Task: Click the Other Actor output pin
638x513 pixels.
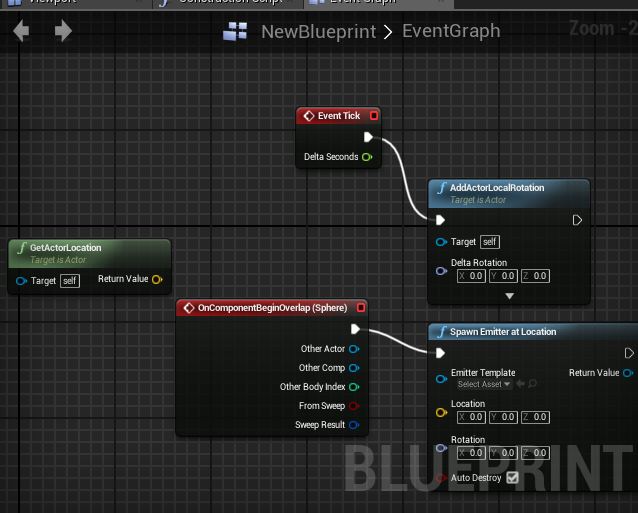Action: [354, 349]
